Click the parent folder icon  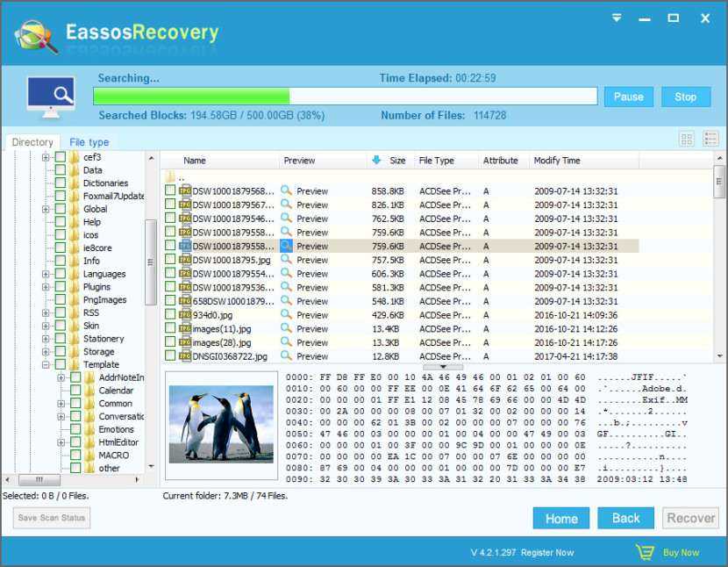170,176
